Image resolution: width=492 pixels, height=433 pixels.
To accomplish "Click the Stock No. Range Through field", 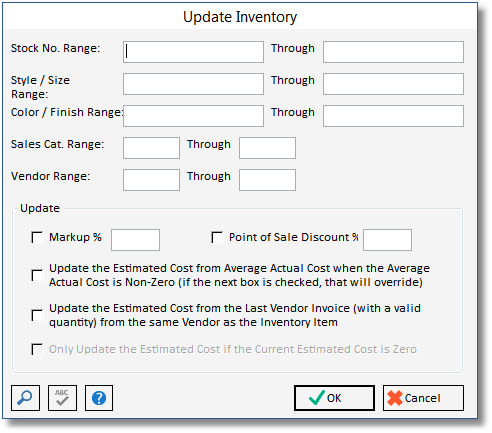I will coord(393,52).
